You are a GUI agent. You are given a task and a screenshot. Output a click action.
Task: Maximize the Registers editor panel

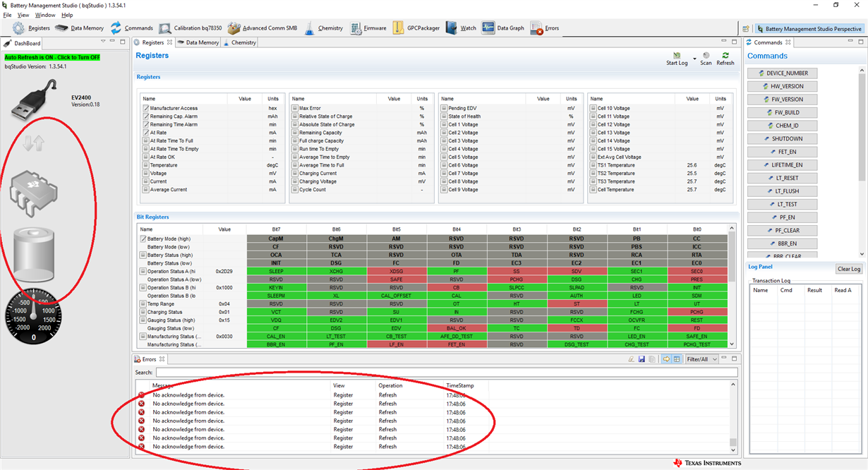tap(735, 42)
